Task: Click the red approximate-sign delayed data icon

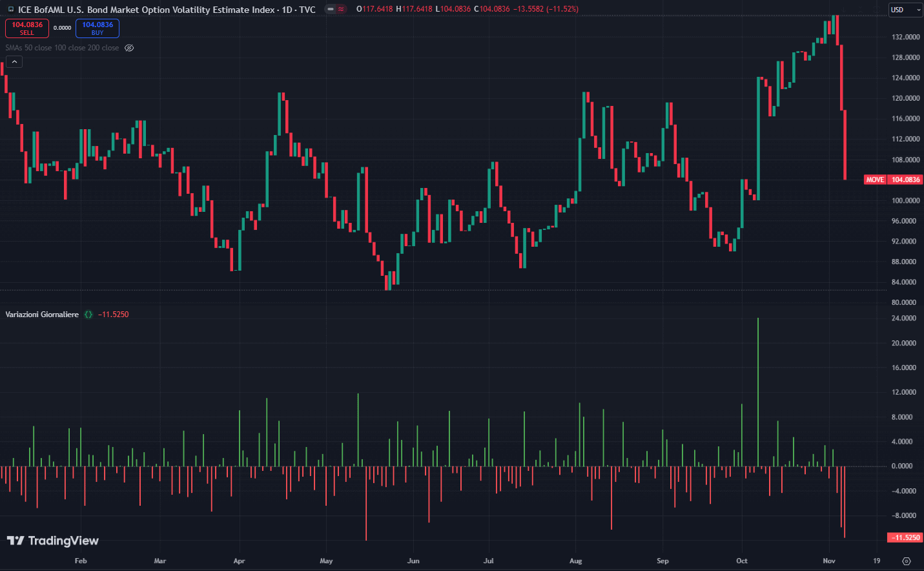Action: point(341,9)
